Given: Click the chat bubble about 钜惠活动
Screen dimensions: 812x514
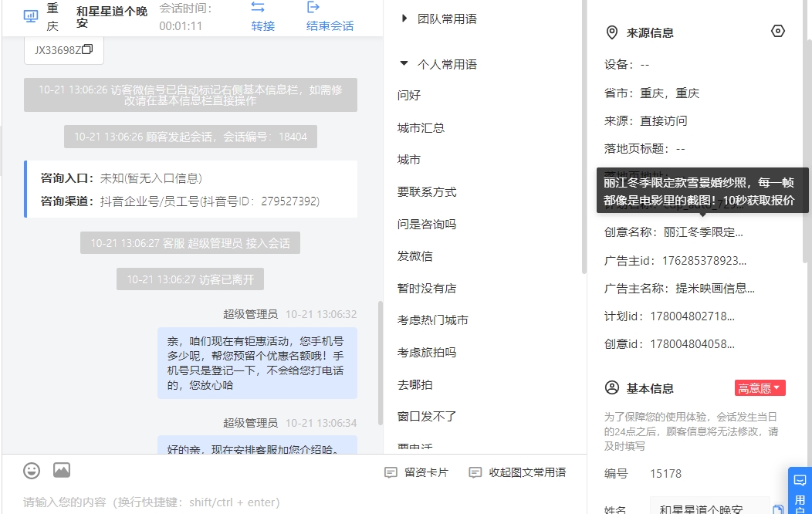Looking at the screenshot, I should click(257, 363).
